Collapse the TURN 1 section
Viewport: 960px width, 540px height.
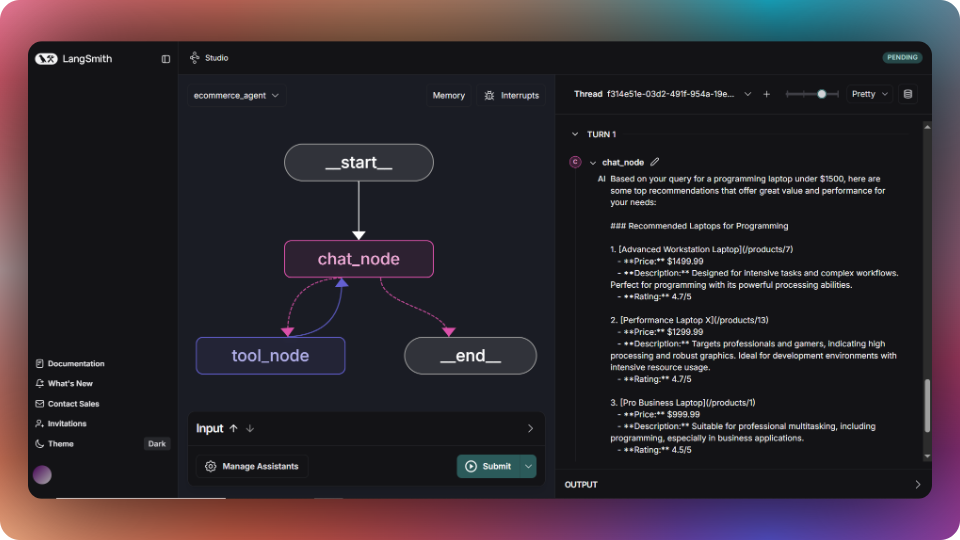[x=575, y=134]
